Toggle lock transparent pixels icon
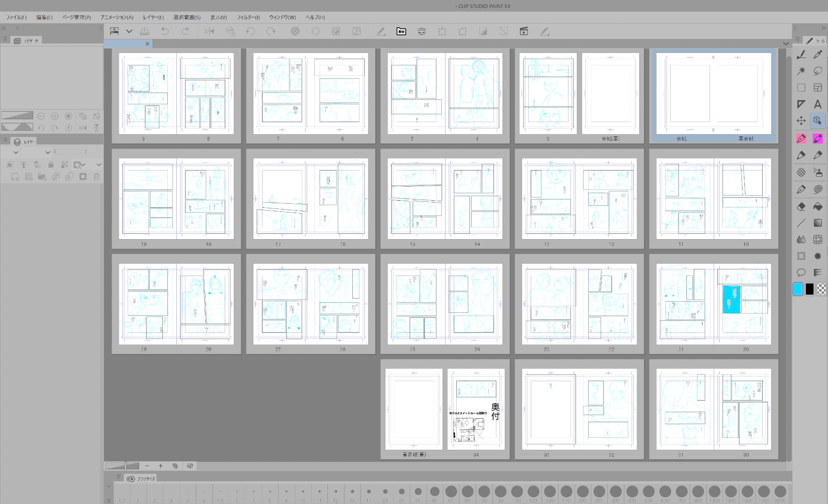828x504 pixels. coord(65,165)
